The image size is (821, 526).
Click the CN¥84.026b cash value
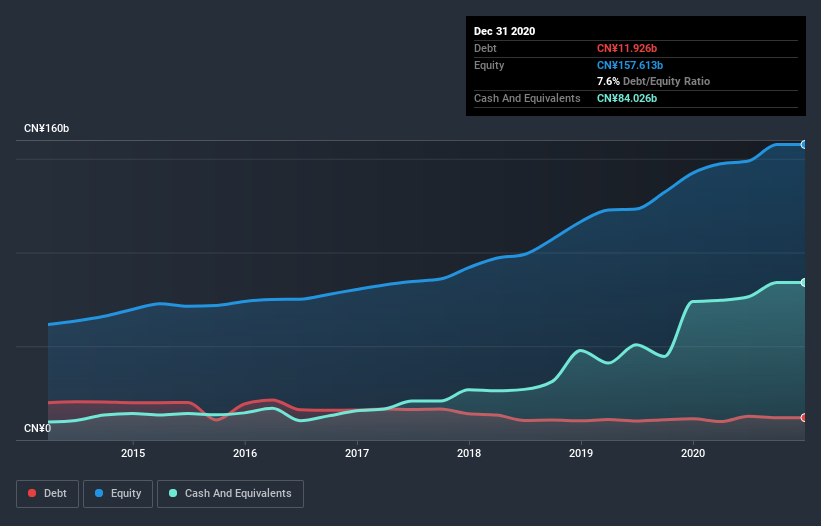(x=627, y=98)
